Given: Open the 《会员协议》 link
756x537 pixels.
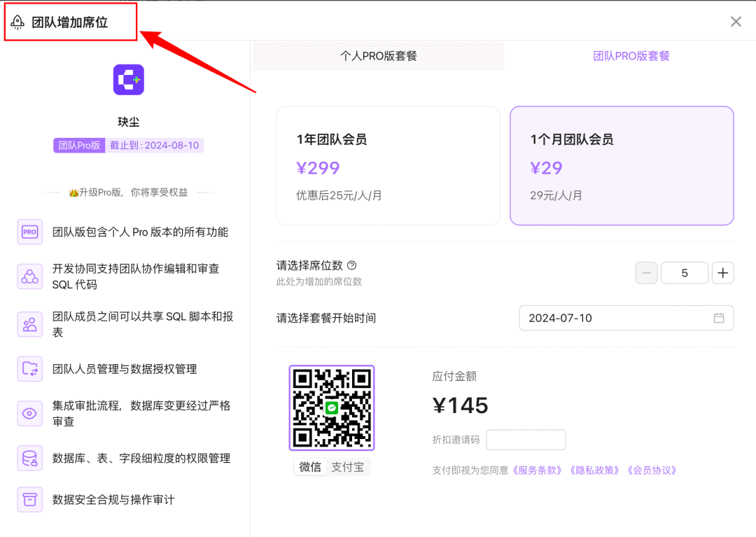Looking at the screenshot, I should point(652,470).
